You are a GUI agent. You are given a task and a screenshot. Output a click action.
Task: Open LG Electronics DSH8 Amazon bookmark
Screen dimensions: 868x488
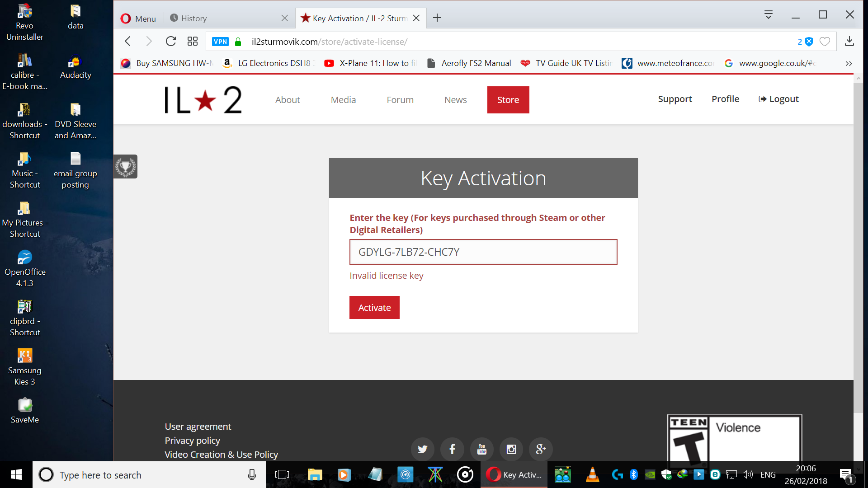[x=269, y=63]
